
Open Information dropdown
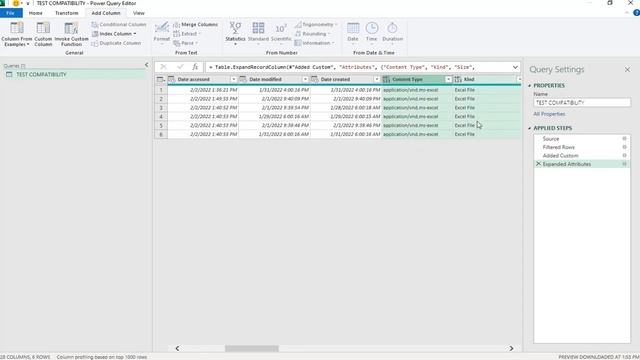[314, 43]
